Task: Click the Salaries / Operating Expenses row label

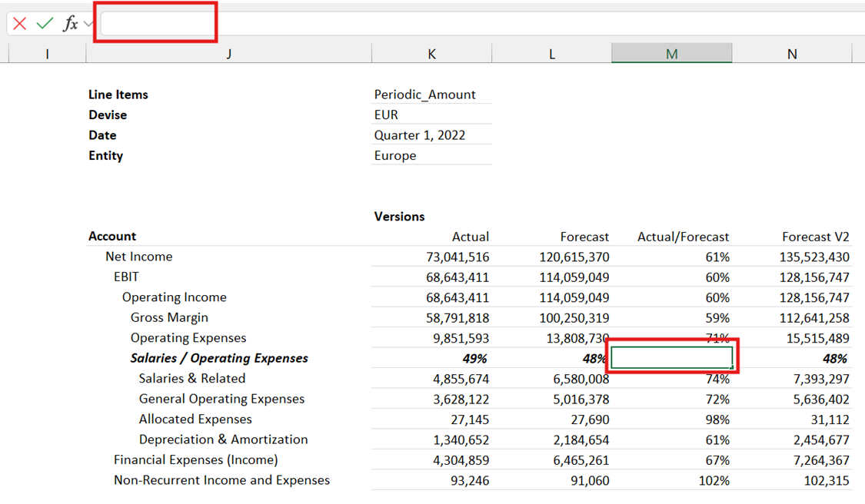Action: point(219,358)
